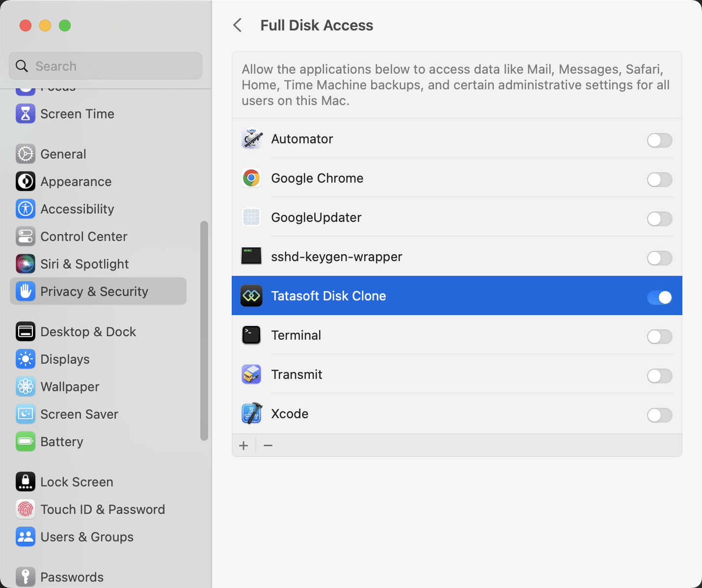Open Desktop & Dock settings
The image size is (702, 588).
point(88,331)
